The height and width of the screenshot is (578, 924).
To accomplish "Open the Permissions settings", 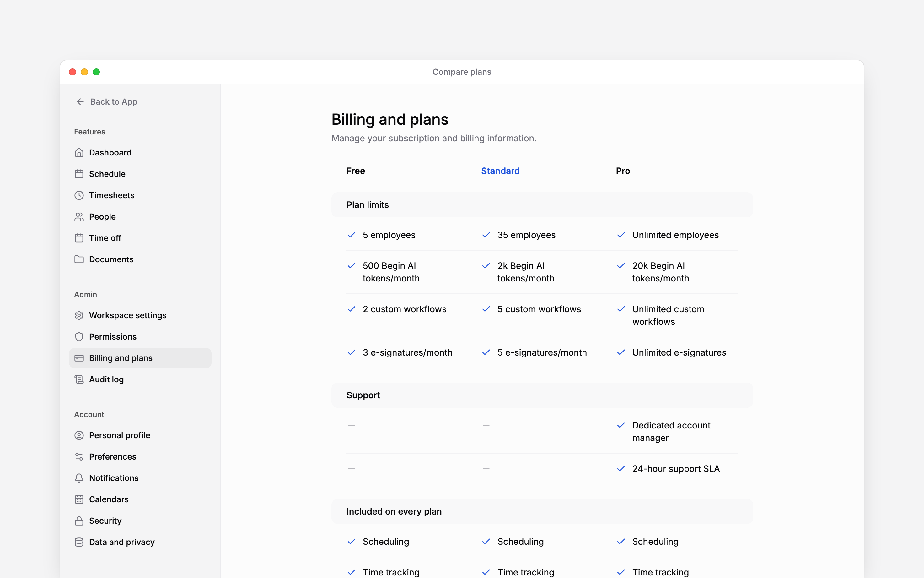I will tap(140, 337).
